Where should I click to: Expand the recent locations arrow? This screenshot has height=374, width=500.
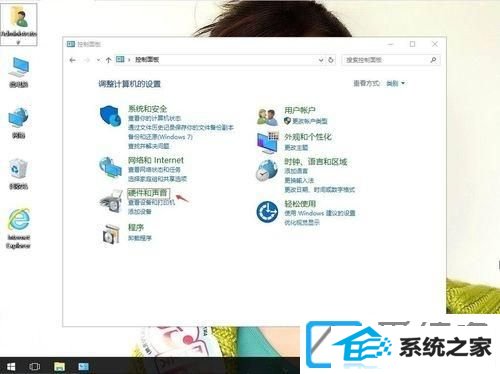click(98, 60)
